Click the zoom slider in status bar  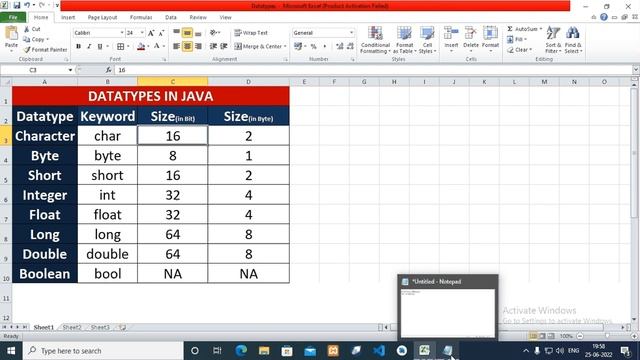[x=607, y=336]
